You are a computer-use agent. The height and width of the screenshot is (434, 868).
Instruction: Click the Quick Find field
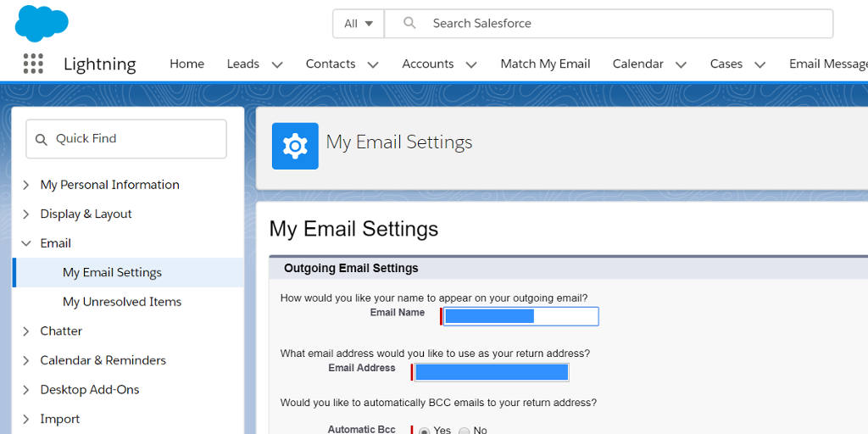126,139
